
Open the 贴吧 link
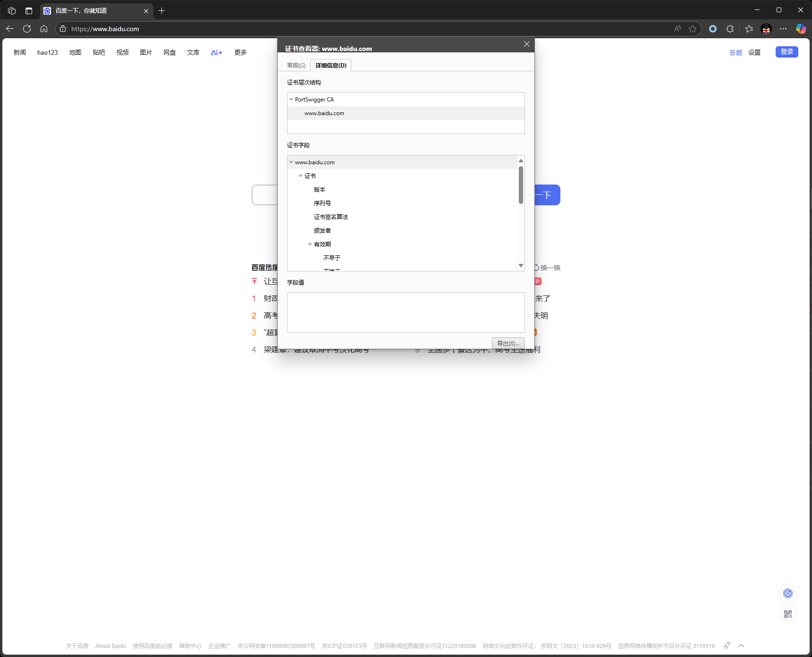tap(99, 52)
